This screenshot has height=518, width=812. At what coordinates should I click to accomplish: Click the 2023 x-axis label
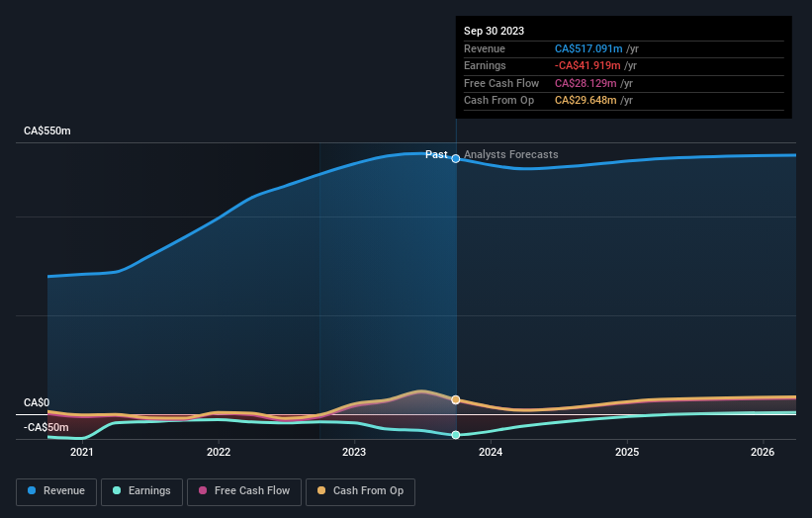[x=354, y=452]
